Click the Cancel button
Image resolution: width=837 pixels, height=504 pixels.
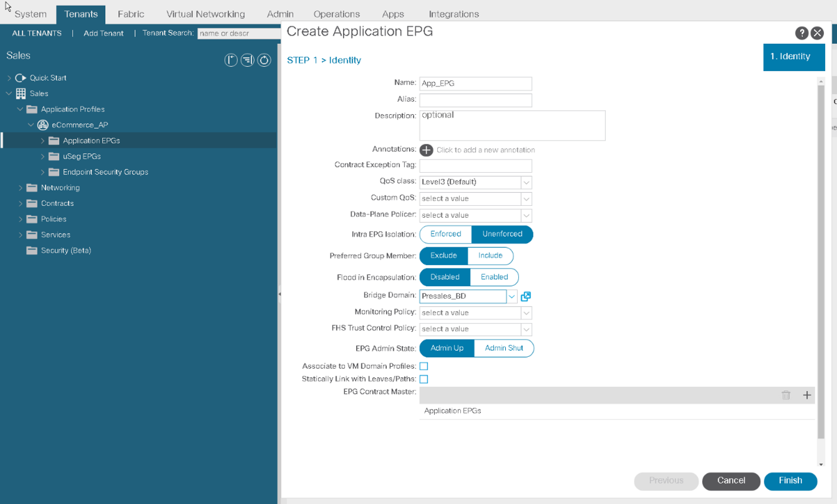(731, 481)
